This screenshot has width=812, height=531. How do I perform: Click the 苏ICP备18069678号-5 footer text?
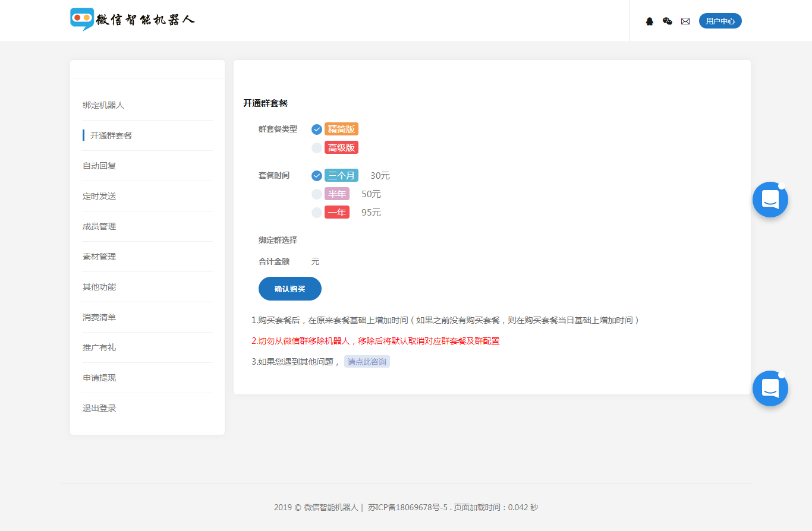point(408,507)
